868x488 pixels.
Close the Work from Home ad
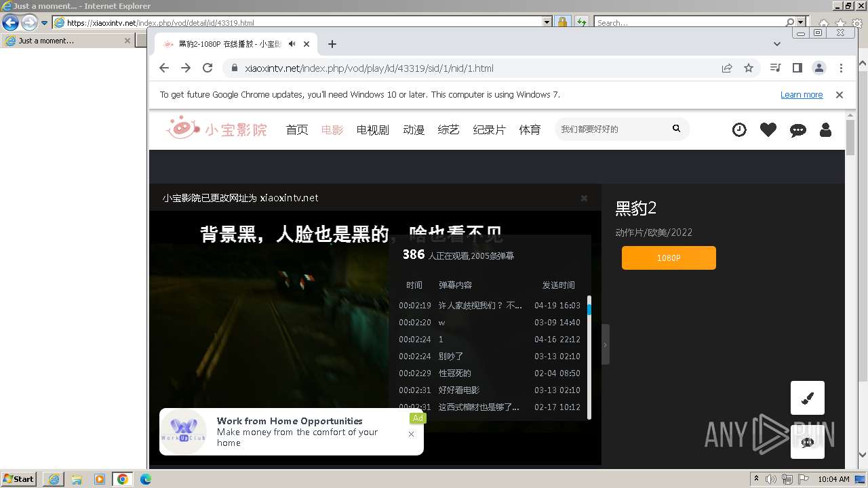(x=411, y=434)
